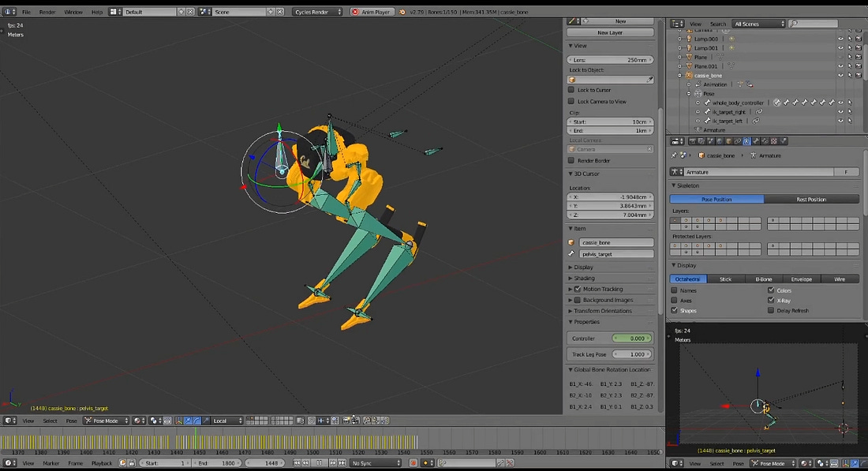
Task: Collapse the 3D Cursor panel
Action: coord(571,174)
